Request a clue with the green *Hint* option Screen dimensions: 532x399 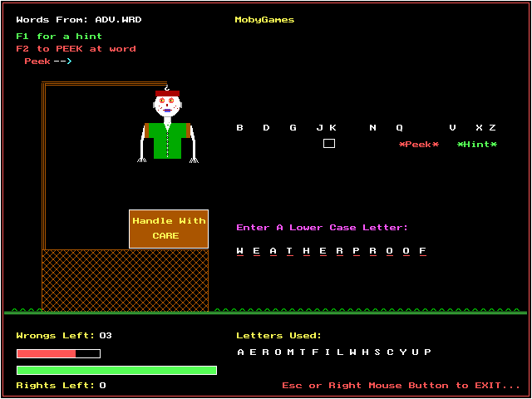coord(477,145)
